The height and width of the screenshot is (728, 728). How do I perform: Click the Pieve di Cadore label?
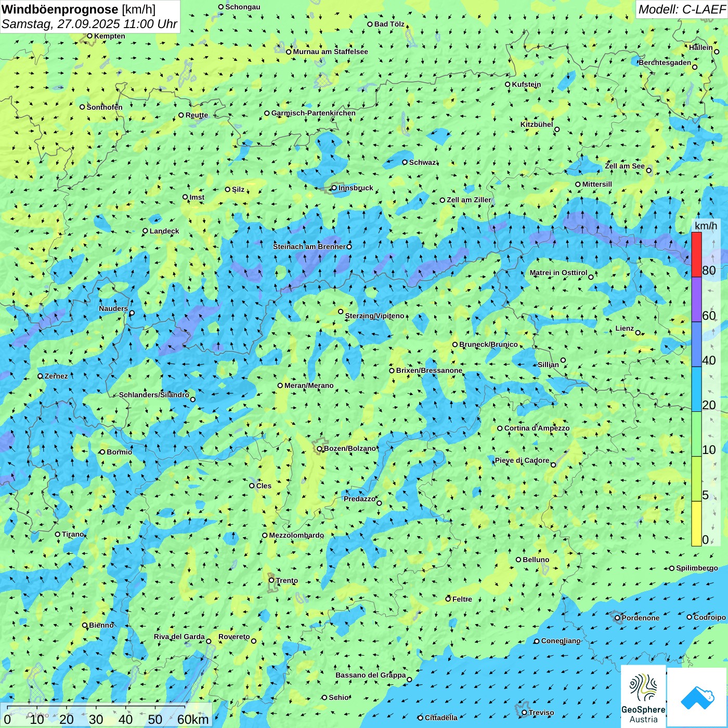[x=522, y=460]
